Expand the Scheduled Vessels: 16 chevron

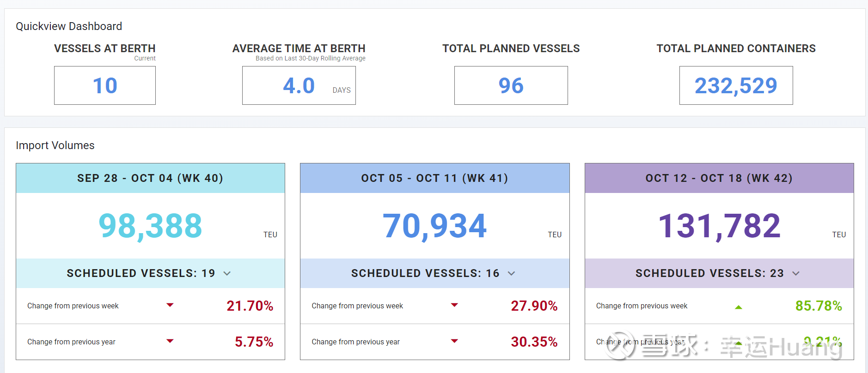pyautogui.click(x=511, y=273)
